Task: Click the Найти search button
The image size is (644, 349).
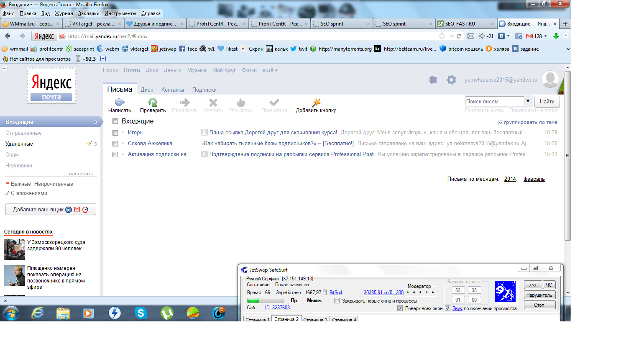Action: [x=547, y=101]
